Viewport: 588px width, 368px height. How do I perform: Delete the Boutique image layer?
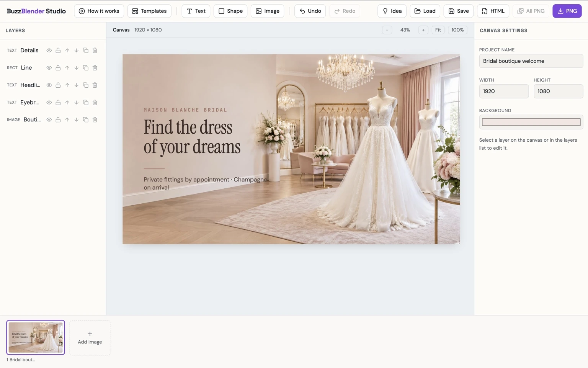pyautogui.click(x=95, y=120)
